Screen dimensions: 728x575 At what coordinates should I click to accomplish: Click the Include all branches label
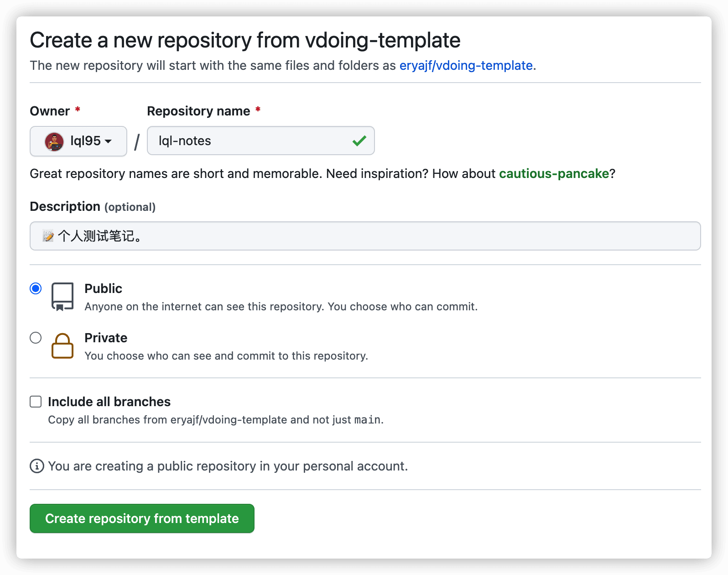pos(109,402)
